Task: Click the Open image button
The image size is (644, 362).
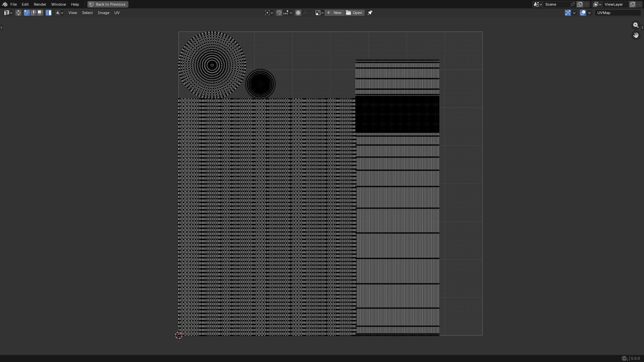Action: coord(354,13)
